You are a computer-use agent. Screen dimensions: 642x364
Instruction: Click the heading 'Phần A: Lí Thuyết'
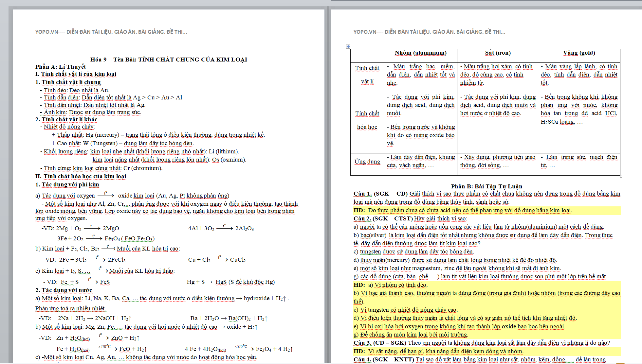pyautogui.click(x=61, y=67)
